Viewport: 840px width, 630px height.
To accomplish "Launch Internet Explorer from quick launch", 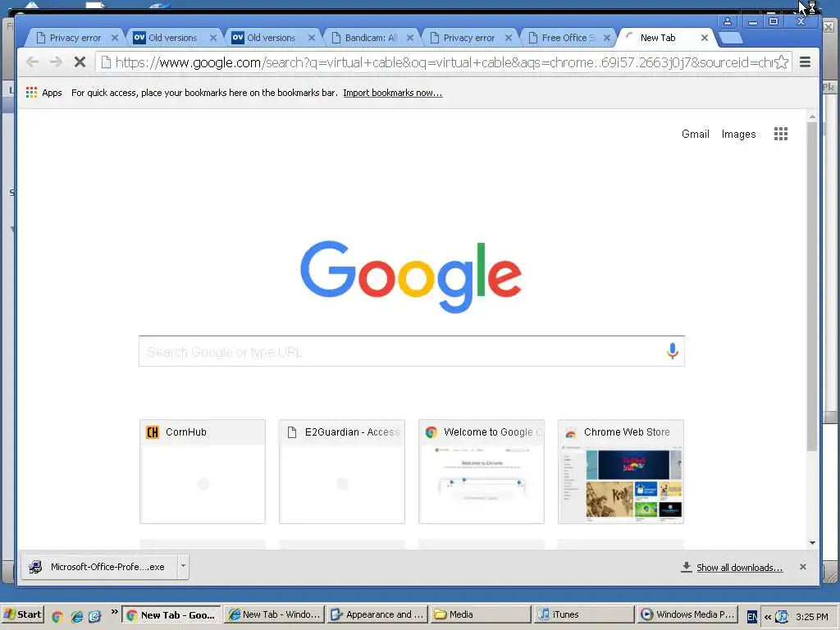I will pos(76,616).
